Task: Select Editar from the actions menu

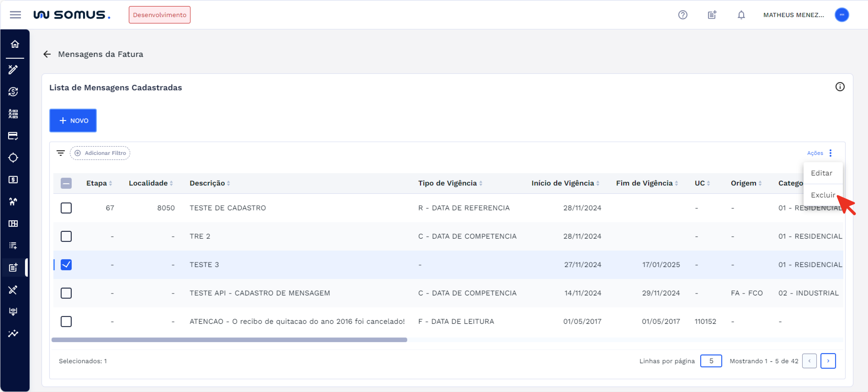Action: pyautogui.click(x=821, y=173)
